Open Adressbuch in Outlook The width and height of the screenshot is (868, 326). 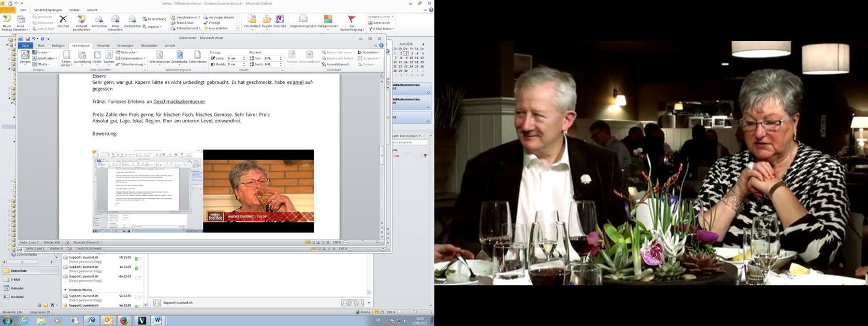380,23
